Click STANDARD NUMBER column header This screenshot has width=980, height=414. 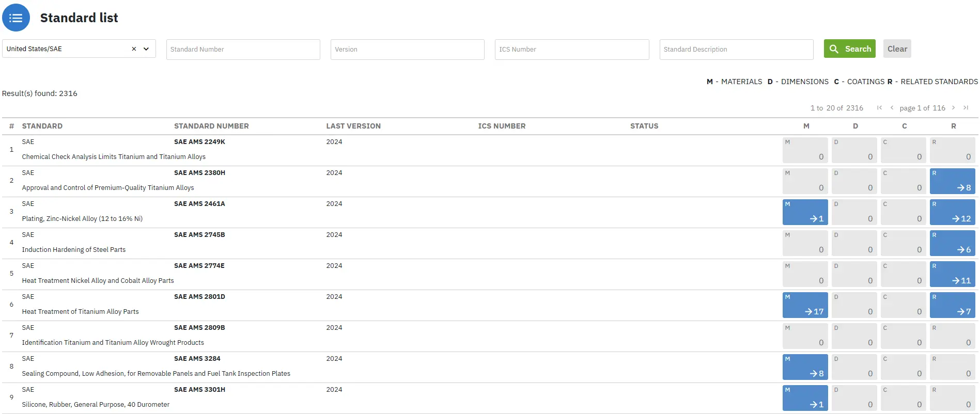pos(211,126)
